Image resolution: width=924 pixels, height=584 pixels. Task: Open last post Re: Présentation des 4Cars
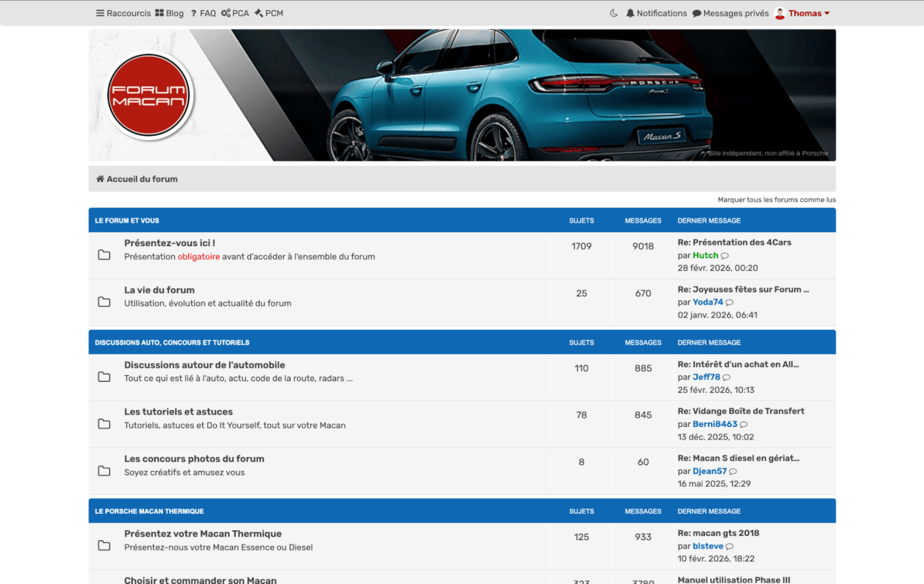(x=734, y=242)
